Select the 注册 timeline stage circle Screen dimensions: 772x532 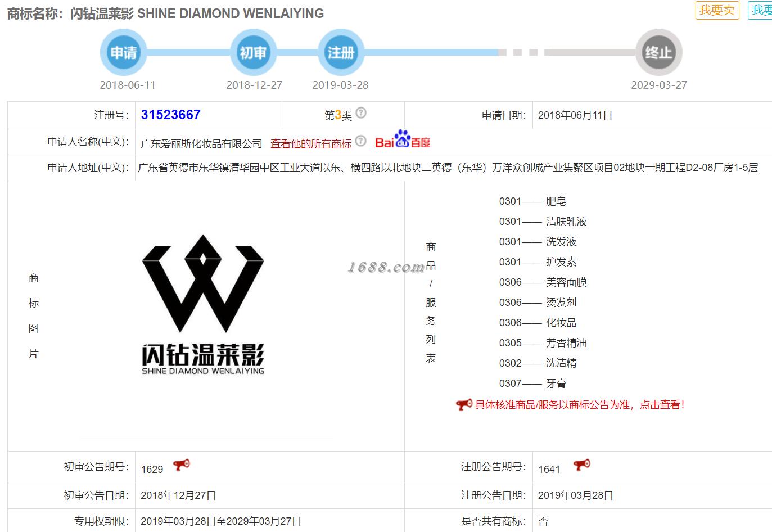coord(341,52)
